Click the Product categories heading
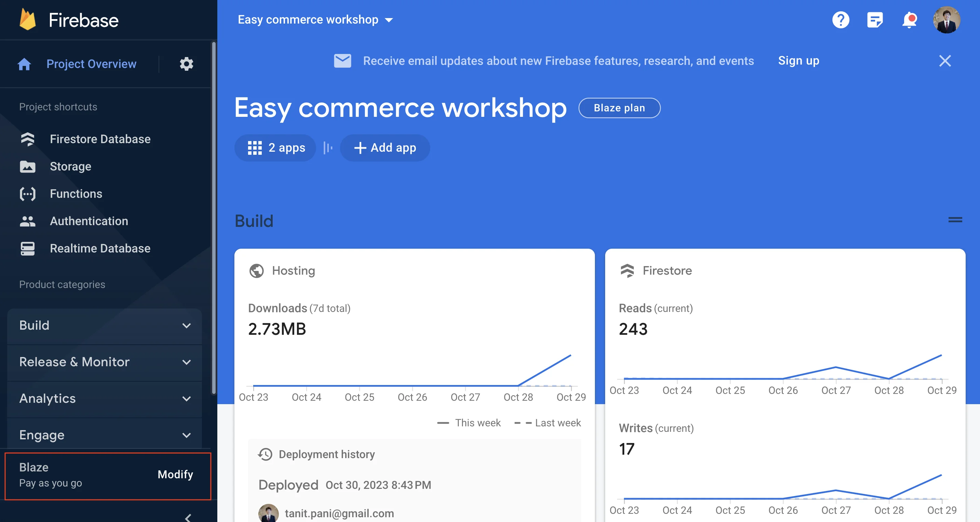Screen dimensions: 980x522 coord(62,285)
